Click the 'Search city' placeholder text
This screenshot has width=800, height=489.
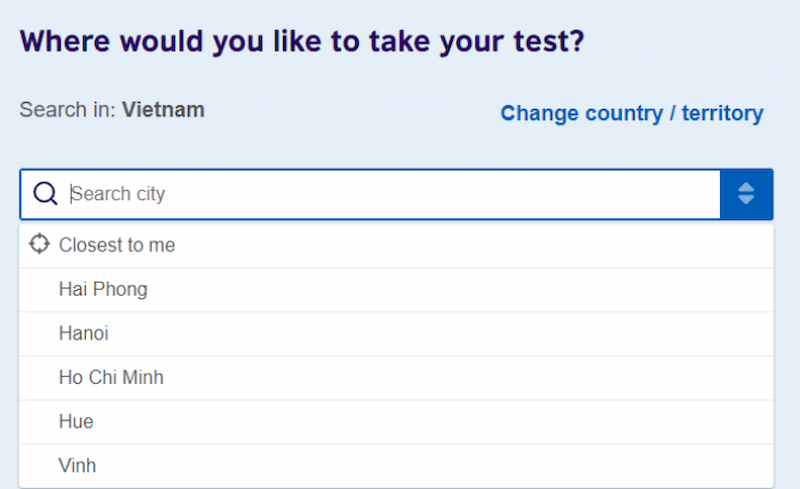[x=118, y=194]
